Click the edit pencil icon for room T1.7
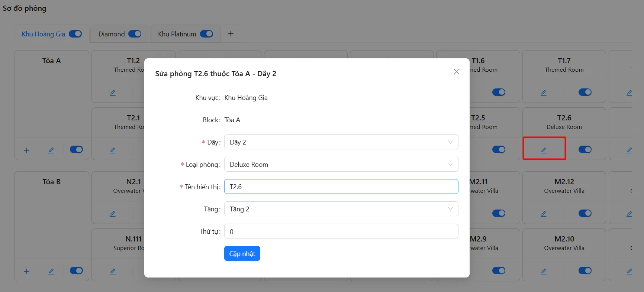Viewport: 644px width, 292px height. 544,93
